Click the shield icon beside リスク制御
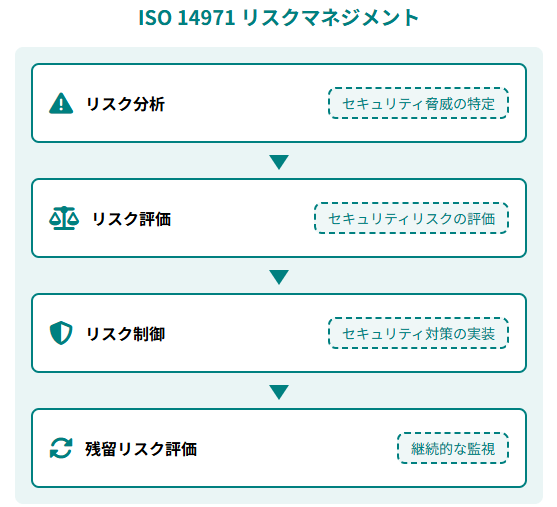The image size is (557, 507). click(x=61, y=333)
